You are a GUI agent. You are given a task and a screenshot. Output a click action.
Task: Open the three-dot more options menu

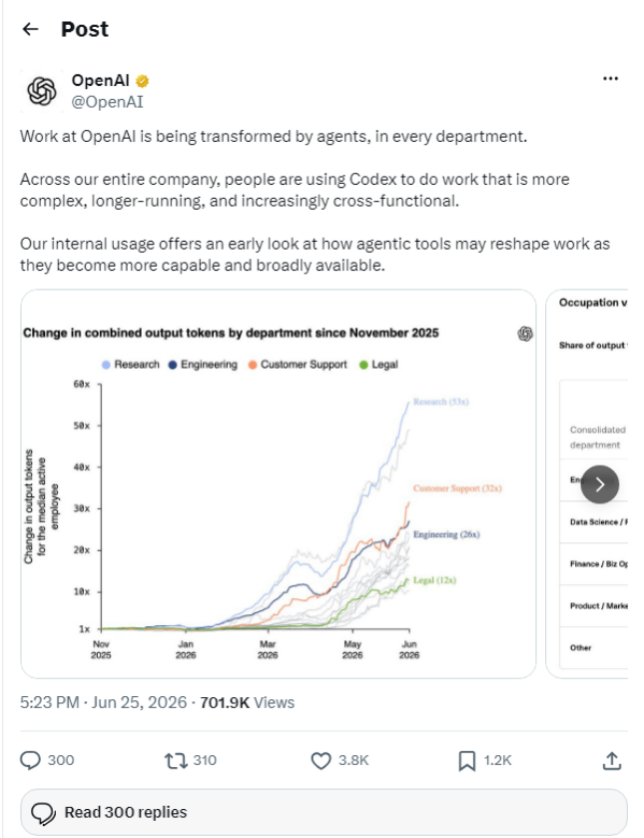(610, 79)
